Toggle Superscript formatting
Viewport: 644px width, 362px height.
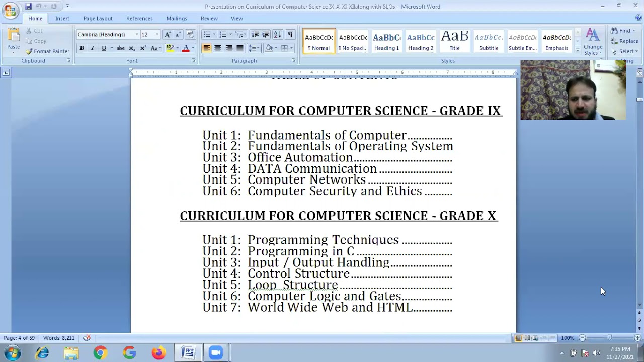143,48
